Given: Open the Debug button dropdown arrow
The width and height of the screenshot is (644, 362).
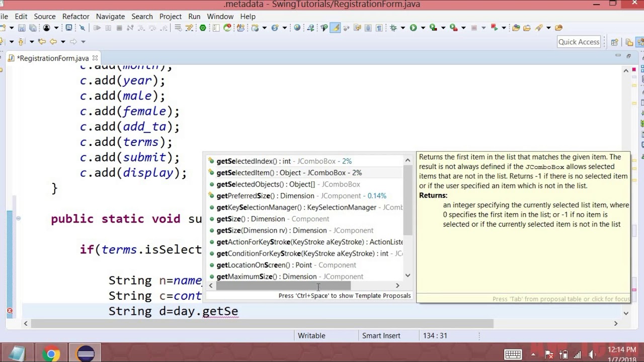Looking at the screenshot, I should (403, 28).
